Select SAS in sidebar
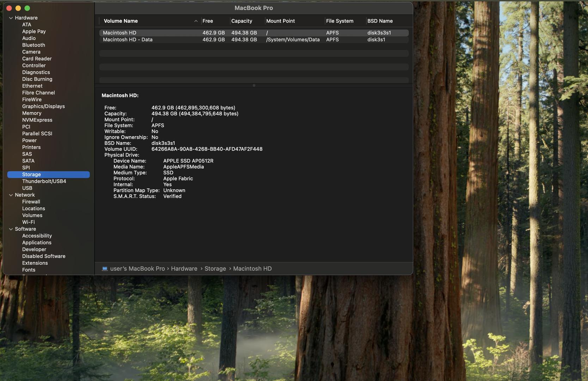This screenshot has height=381, width=588. click(27, 154)
